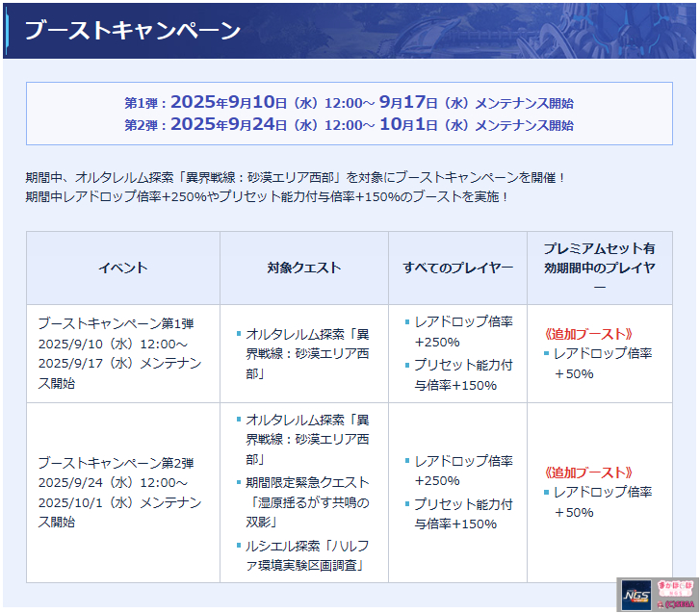Click 第2弾 row premium レアドロップ倍率+50% item
The height and width of the screenshot is (613, 700).
[598, 502]
